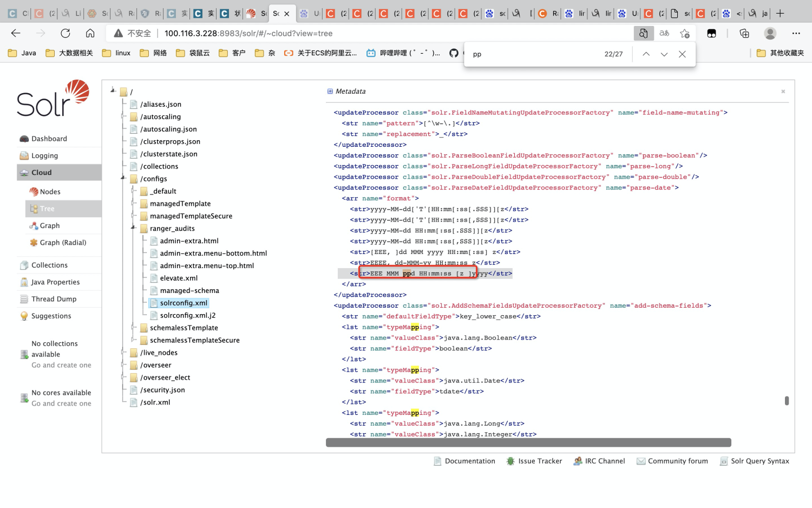
Task: Open the linux bookmarks folder
Action: click(116, 53)
